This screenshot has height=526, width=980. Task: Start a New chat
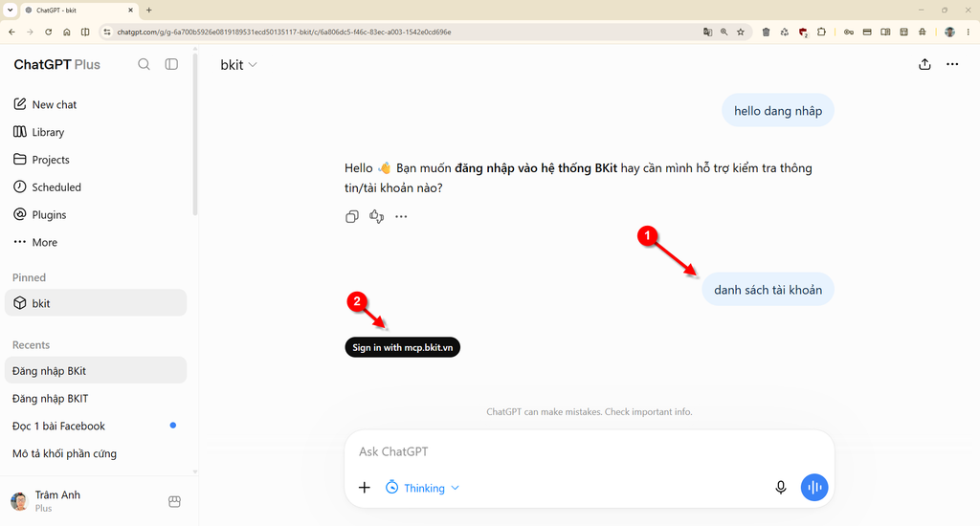[x=45, y=104]
